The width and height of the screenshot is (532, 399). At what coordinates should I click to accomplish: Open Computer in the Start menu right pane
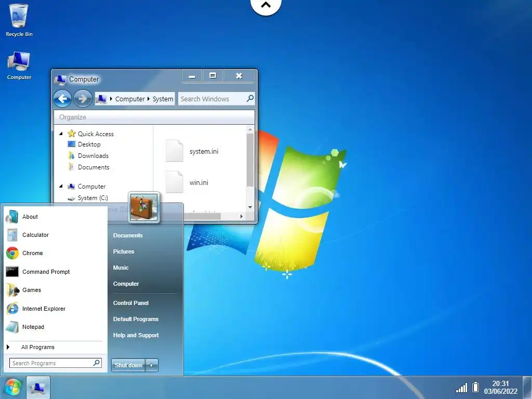click(x=126, y=284)
